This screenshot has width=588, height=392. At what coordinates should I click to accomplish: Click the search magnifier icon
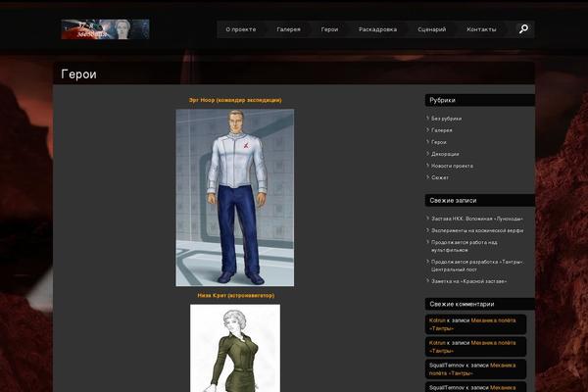523,28
